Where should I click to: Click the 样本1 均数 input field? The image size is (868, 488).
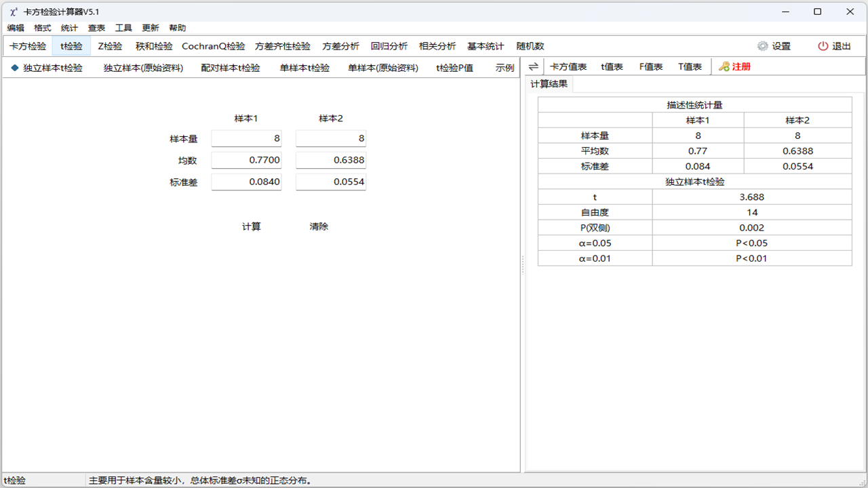coord(246,160)
